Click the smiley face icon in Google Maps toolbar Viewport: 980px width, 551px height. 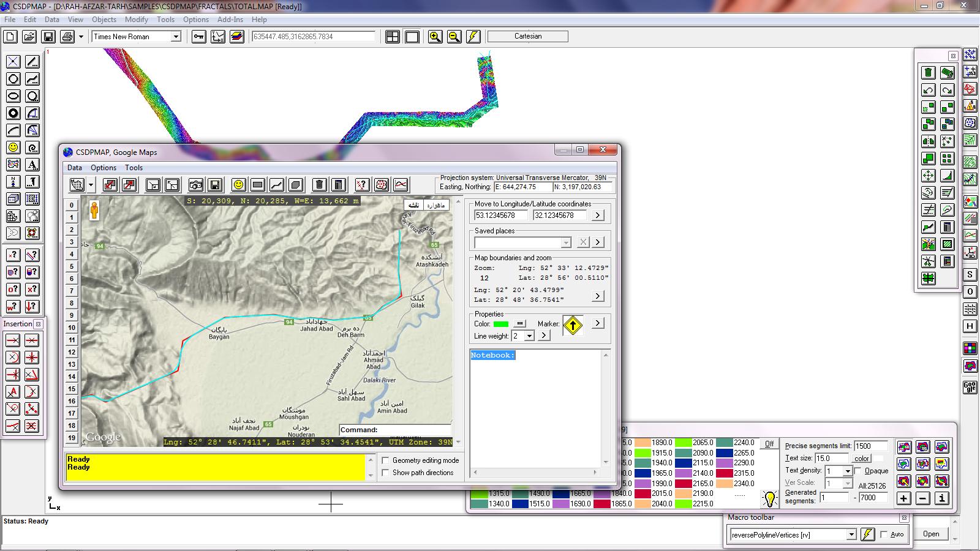click(x=239, y=185)
